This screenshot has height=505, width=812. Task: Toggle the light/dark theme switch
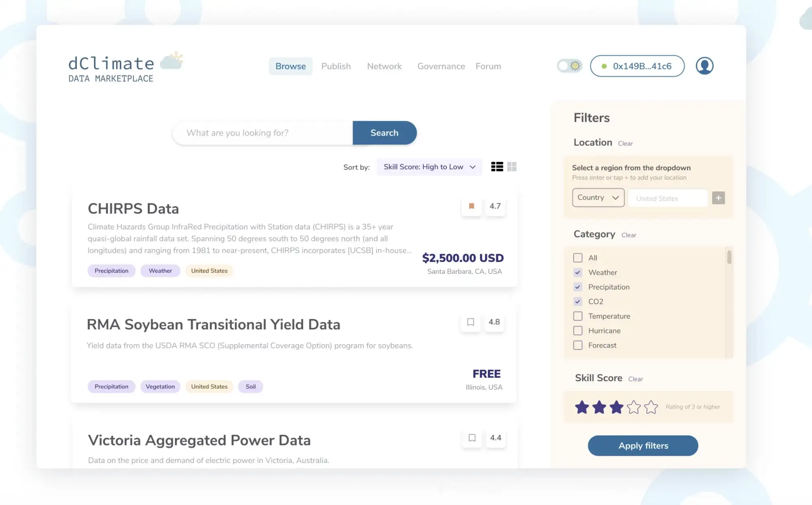coord(569,66)
